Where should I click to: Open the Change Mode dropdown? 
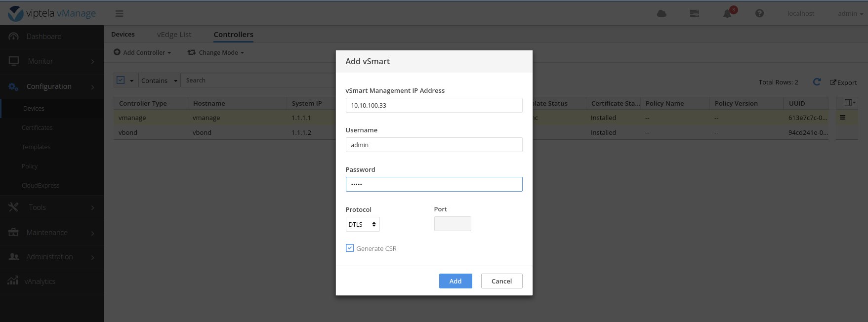(216, 52)
